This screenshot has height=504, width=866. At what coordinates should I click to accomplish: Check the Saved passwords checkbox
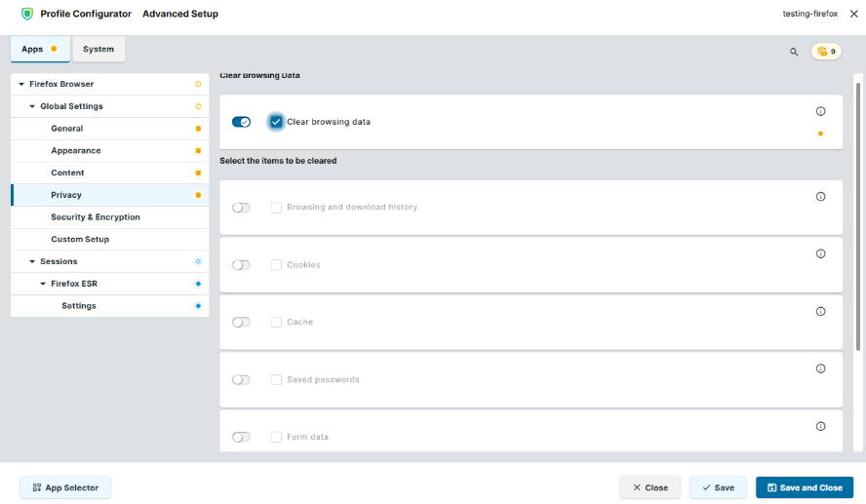[x=276, y=380]
